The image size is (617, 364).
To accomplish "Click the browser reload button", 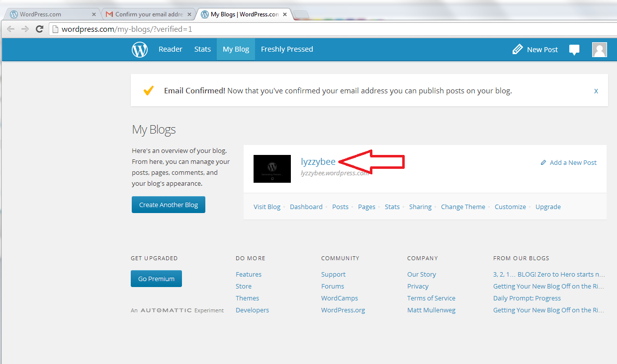I will click(40, 29).
